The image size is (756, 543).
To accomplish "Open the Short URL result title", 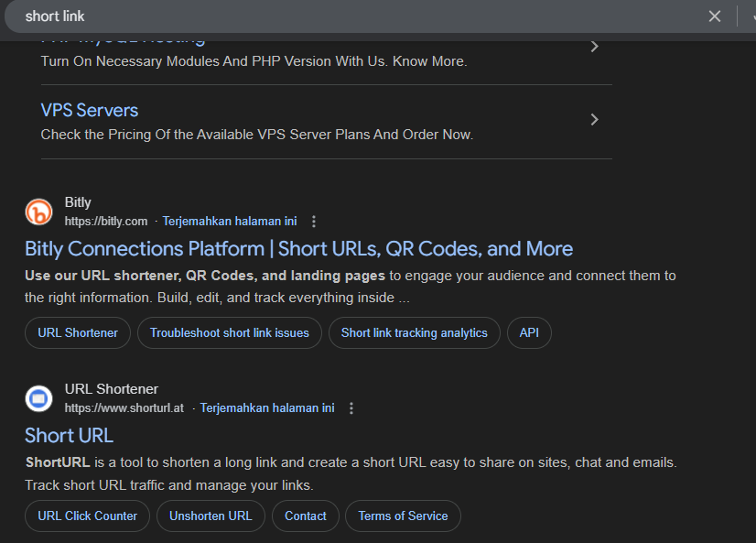I will [69, 436].
